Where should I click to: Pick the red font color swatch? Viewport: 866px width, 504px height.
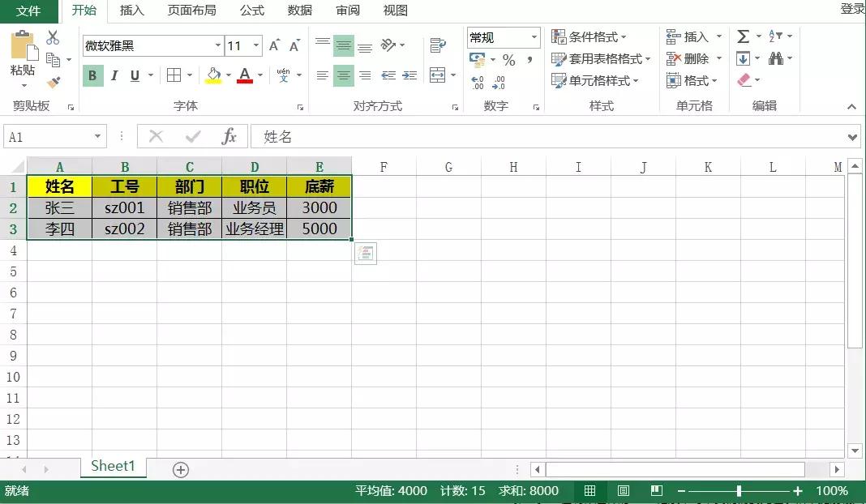pos(243,79)
